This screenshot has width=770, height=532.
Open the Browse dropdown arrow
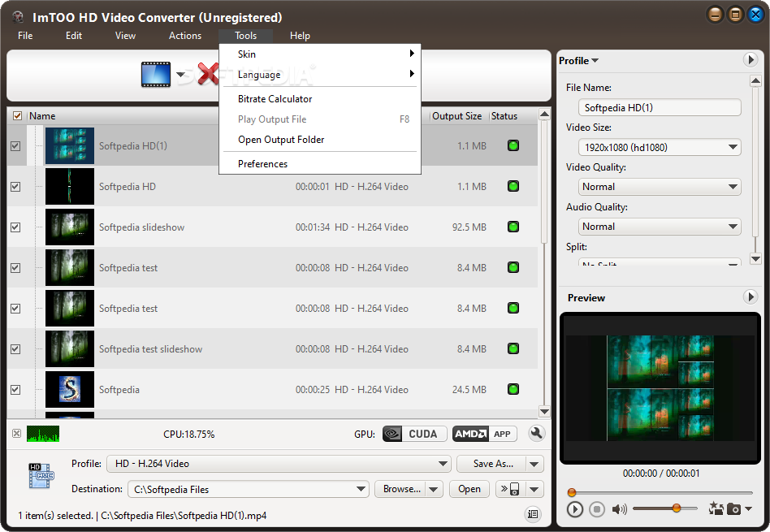point(434,489)
